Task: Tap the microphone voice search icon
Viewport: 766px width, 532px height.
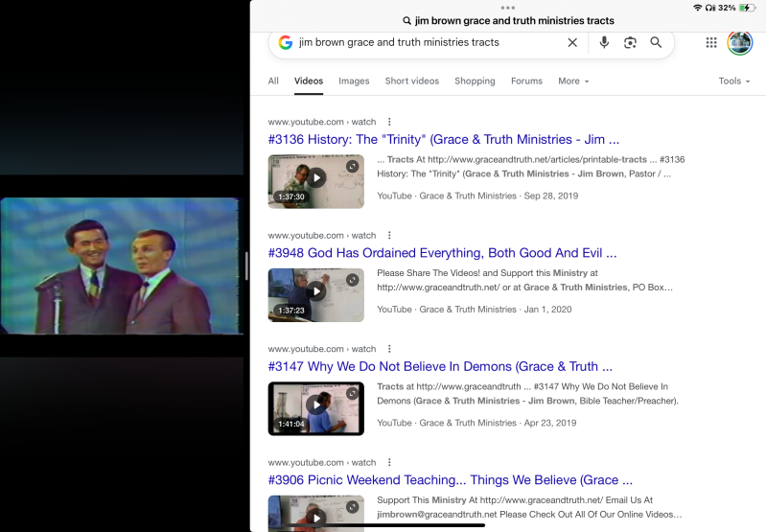Action: point(604,43)
